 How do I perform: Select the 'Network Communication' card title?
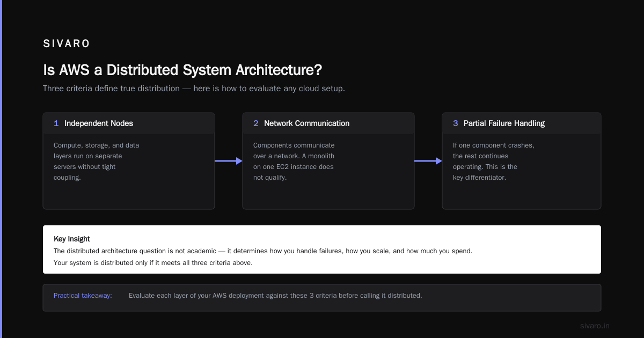(x=306, y=123)
